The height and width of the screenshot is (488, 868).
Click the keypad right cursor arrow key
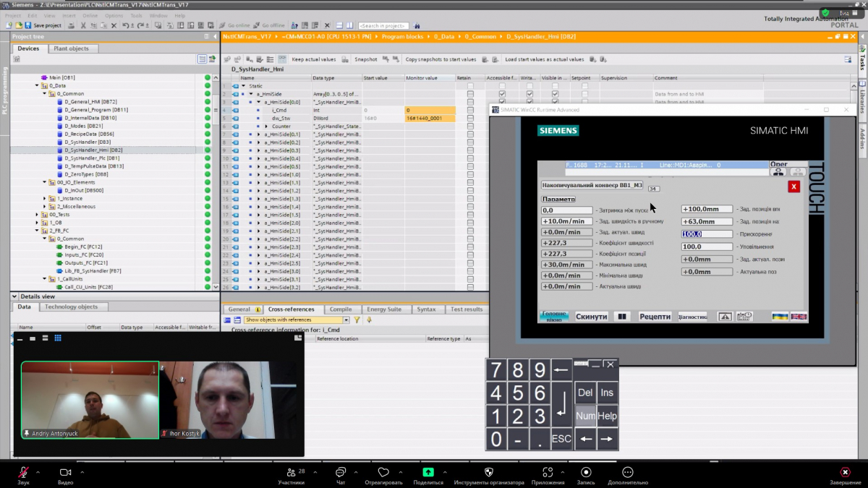607,439
